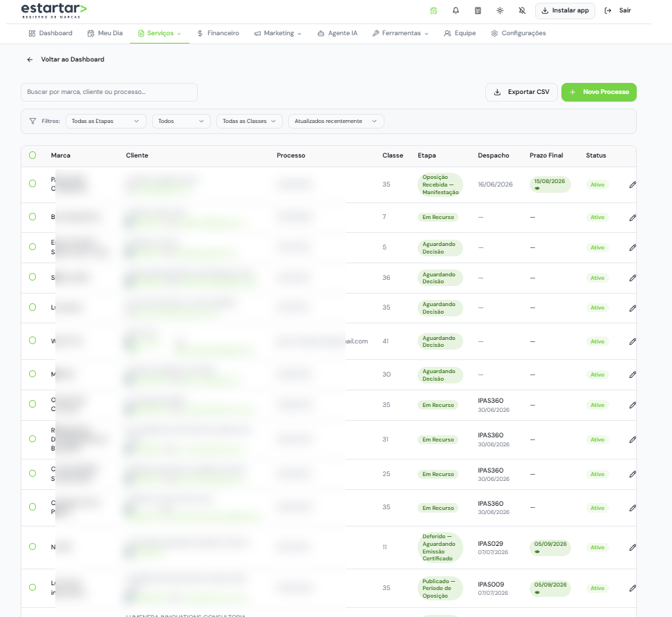Open Agente IA tab
The height and width of the screenshot is (617, 672).
337,33
